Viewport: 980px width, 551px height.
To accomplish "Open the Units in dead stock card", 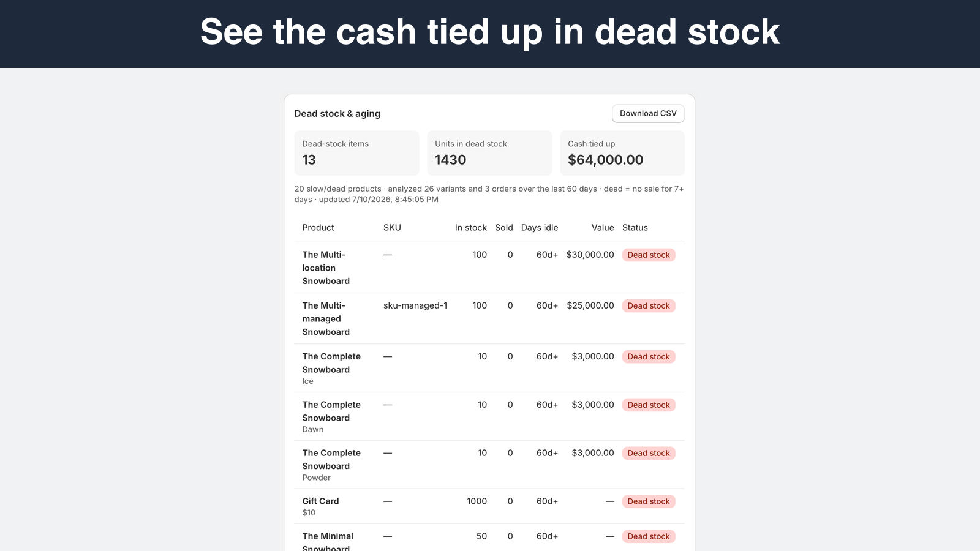I will 489,153.
